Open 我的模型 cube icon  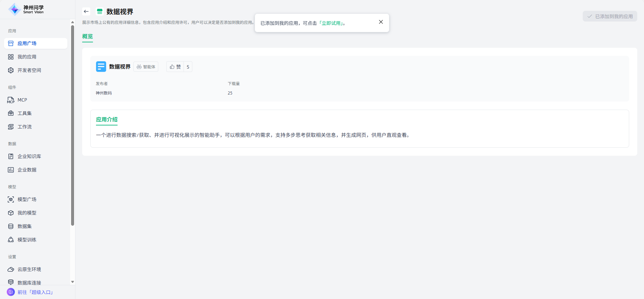point(11,213)
